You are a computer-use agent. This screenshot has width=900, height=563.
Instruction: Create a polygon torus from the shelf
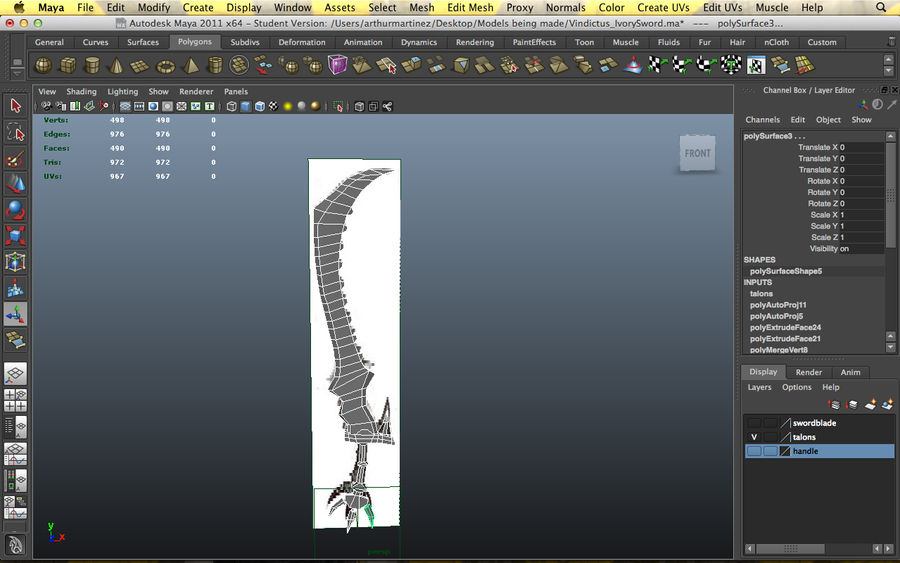tap(165, 65)
